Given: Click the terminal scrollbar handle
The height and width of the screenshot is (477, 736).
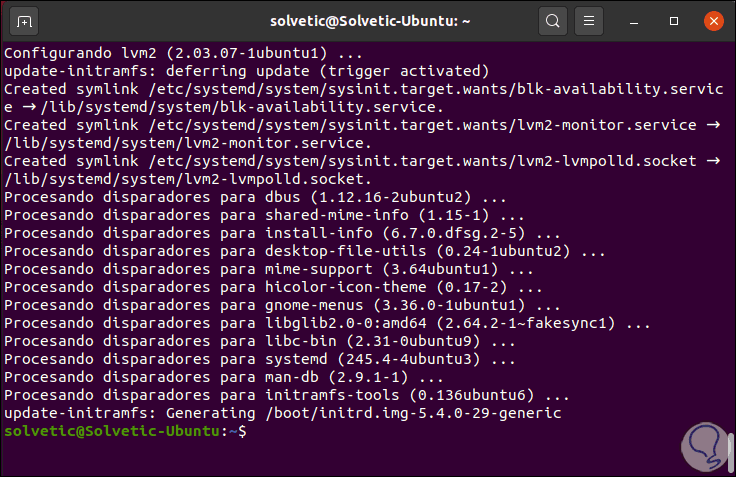Looking at the screenshot, I should [730, 452].
